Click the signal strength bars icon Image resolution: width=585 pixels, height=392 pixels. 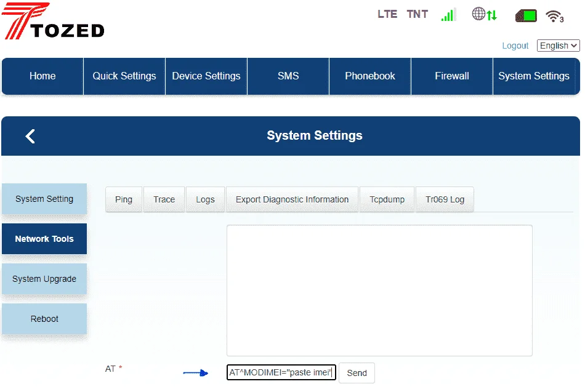(448, 15)
